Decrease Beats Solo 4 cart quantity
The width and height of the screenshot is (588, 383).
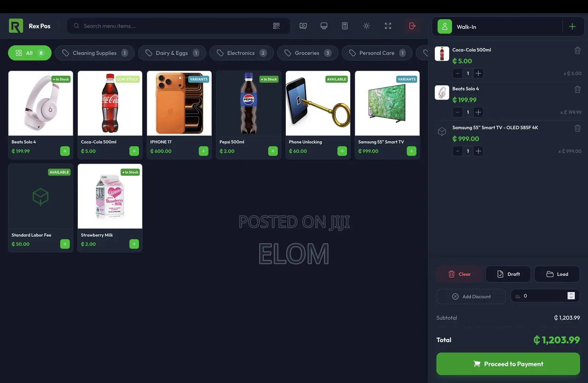(x=458, y=112)
